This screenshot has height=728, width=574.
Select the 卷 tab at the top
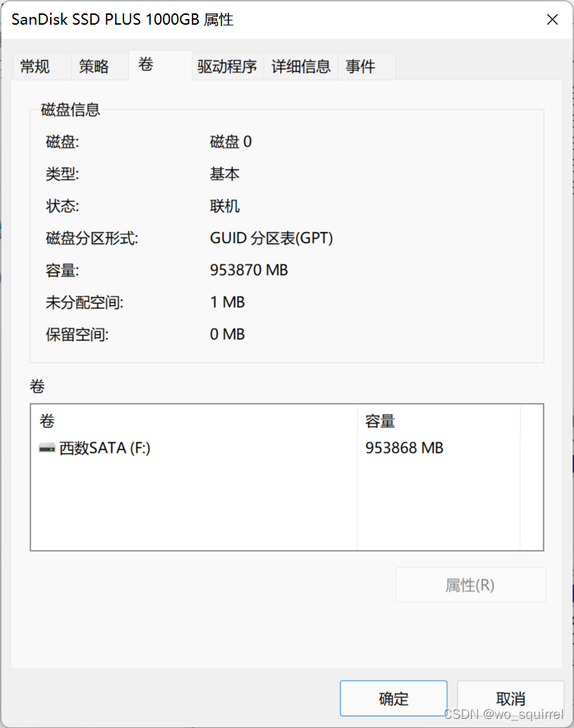click(x=146, y=65)
